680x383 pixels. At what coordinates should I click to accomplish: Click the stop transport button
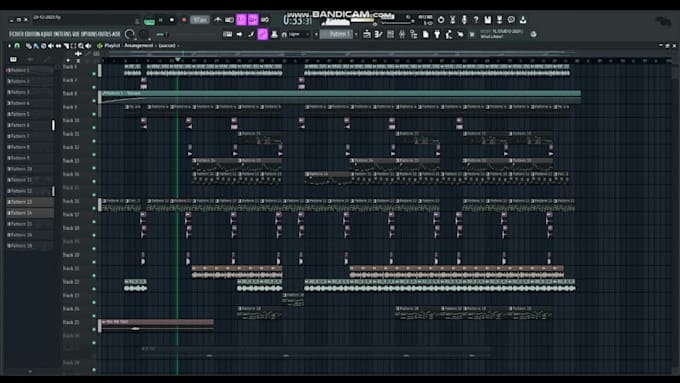[172, 20]
